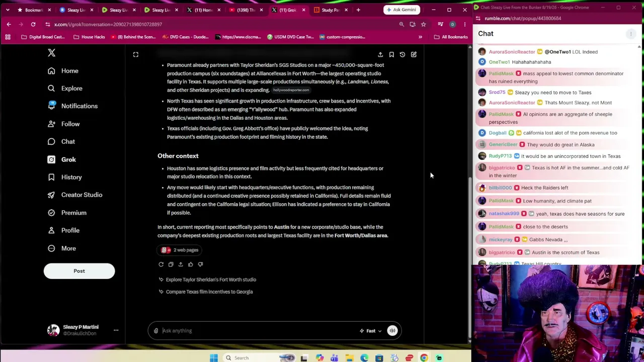The image size is (644, 362).
Task: Expand the hidden bookmarks chevron
Action: pos(420,37)
